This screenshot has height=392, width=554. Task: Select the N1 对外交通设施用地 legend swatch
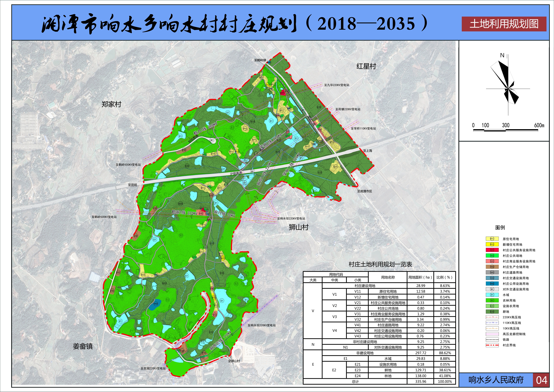(492, 289)
